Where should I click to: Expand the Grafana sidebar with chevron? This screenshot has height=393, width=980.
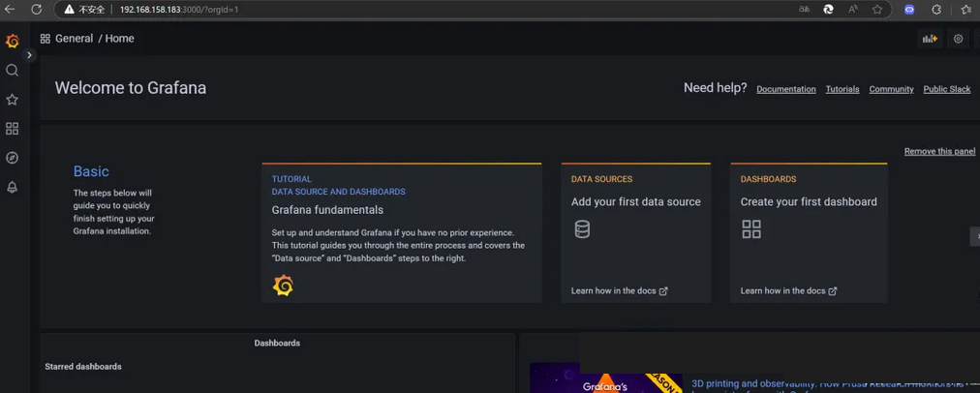pos(29,55)
